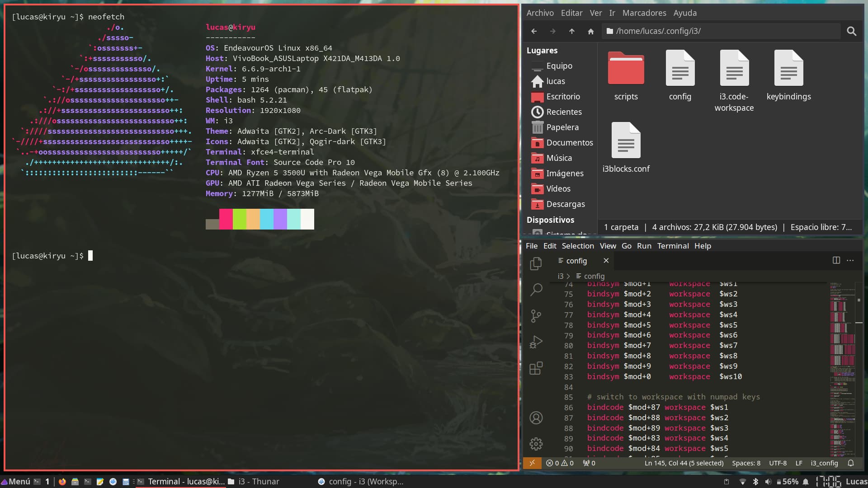
Task: Click the Thunar search magnifier icon
Action: click(851, 31)
